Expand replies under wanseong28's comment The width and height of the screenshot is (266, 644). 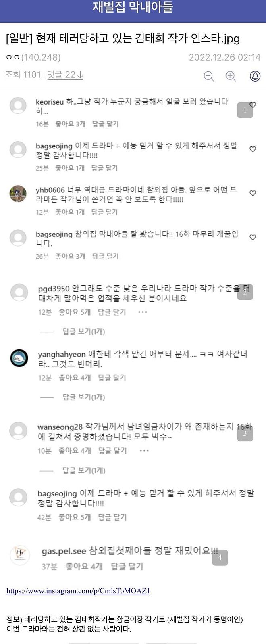pyautogui.click(x=83, y=470)
